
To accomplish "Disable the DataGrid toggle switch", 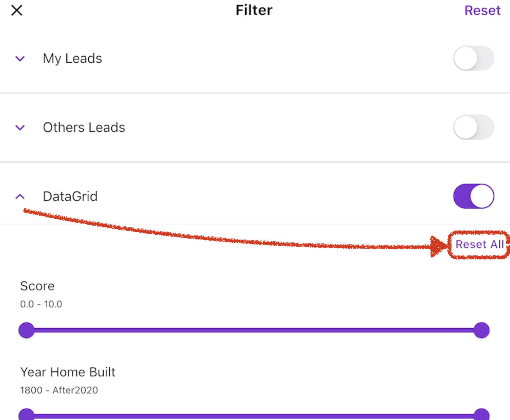I will tap(473, 196).
